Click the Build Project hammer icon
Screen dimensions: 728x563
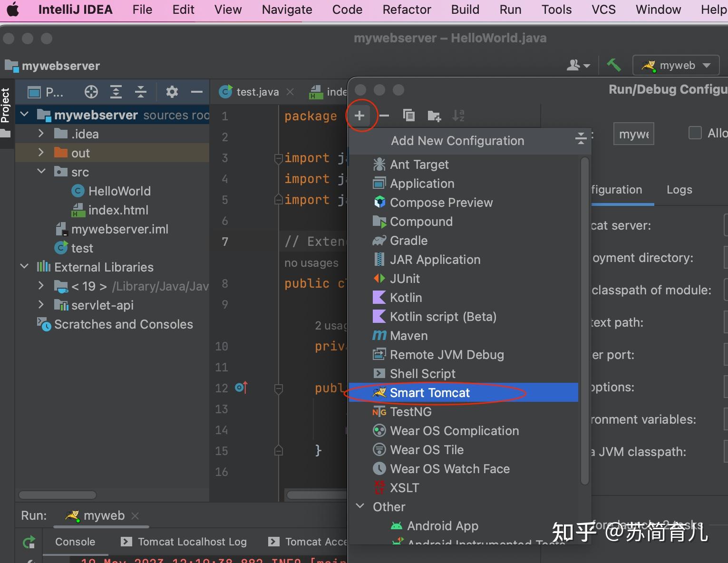click(613, 65)
